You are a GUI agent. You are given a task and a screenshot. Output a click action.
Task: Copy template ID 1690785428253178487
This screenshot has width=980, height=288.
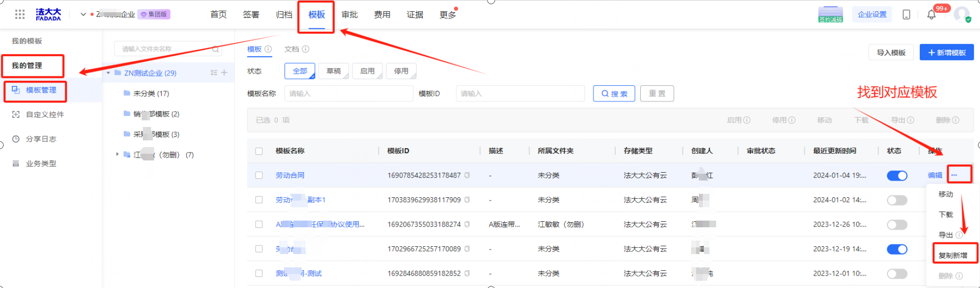tap(467, 175)
